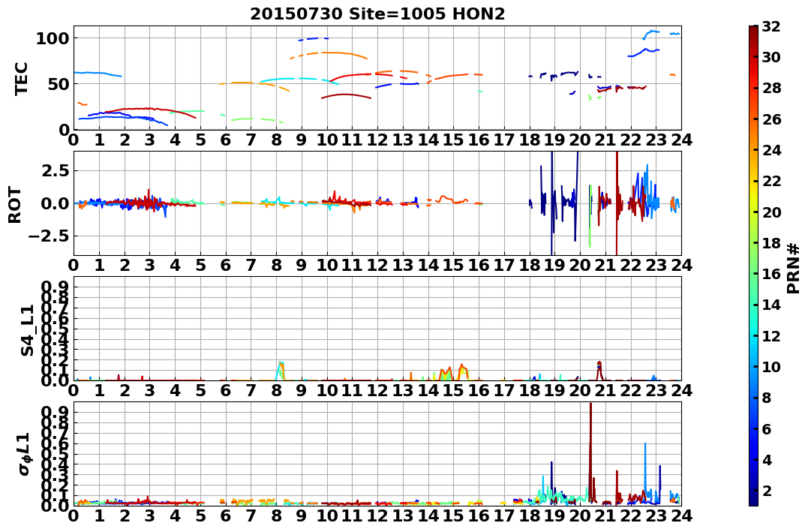808x532 pixels.
Task: Click the dark-red TEC arc near hour 11
Action: [x=346, y=95]
